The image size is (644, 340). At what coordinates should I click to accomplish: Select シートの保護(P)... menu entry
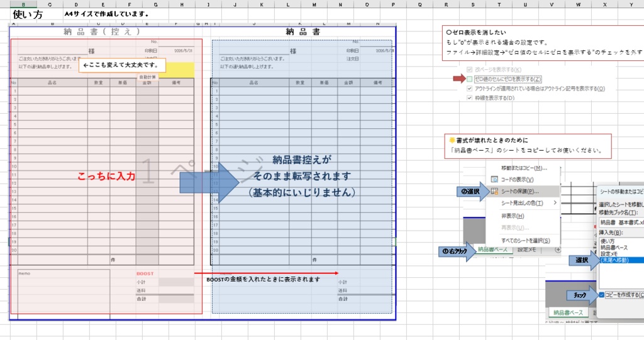pyautogui.click(x=519, y=191)
